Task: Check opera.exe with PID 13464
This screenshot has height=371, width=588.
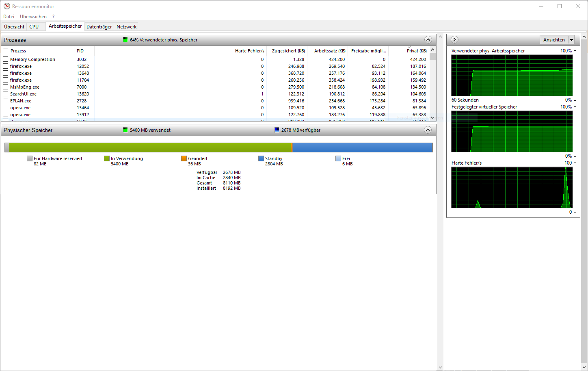Action: (6, 108)
